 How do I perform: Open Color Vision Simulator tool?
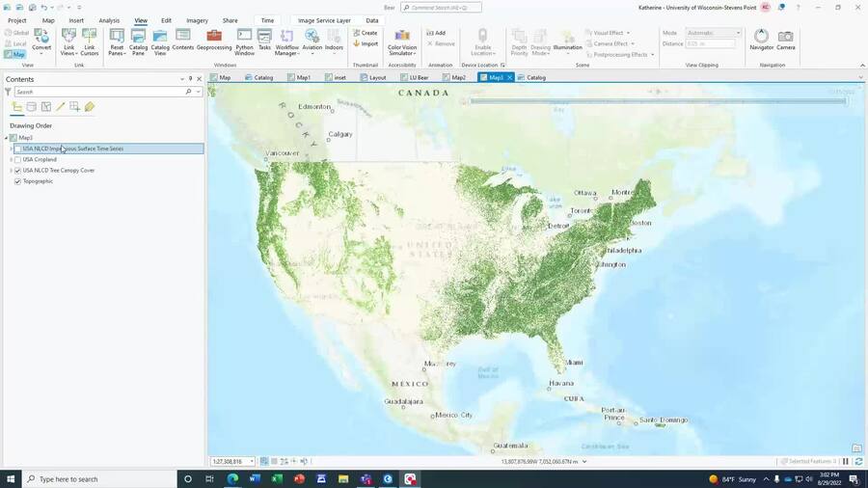click(x=402, y=39)
